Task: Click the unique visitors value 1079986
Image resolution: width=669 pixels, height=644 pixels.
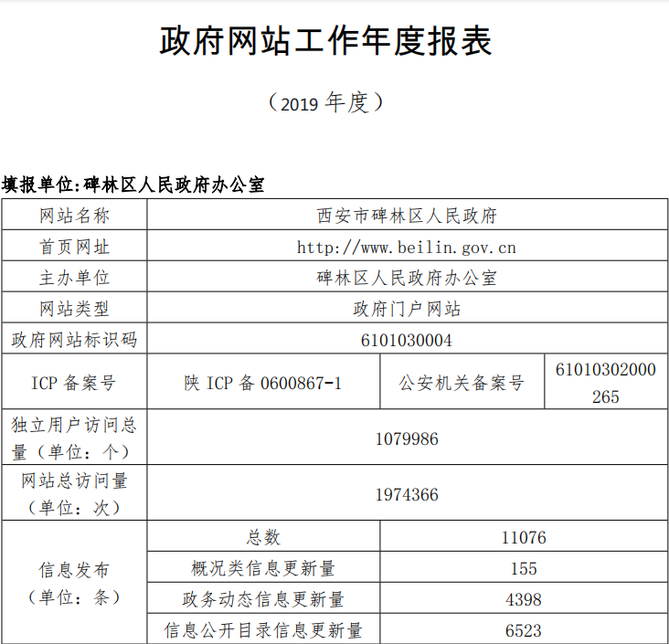Action: tap(407, 438)
